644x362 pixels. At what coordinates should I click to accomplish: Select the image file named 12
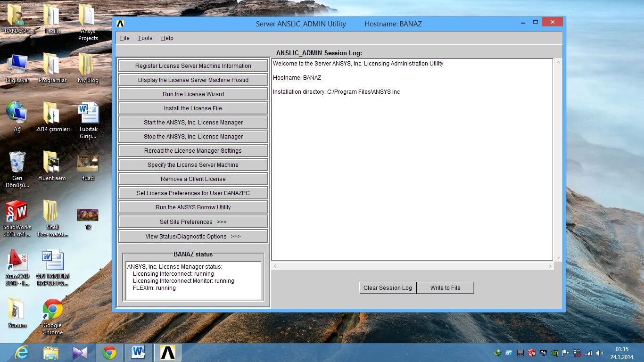[88, 219]
